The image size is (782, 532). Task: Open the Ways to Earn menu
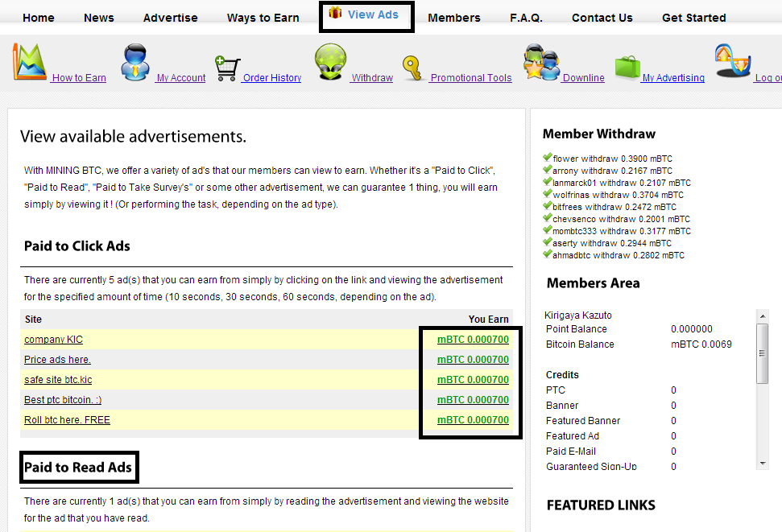pos(263,17)
